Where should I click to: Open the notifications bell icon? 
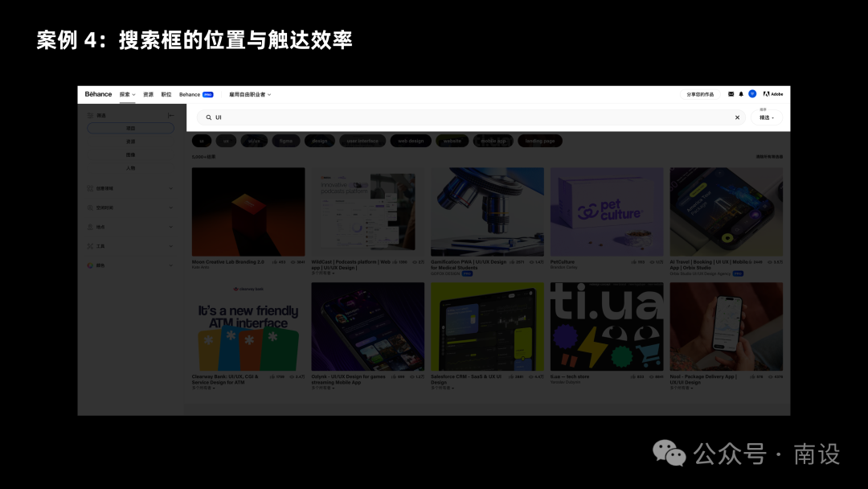(x=741, y=94)
